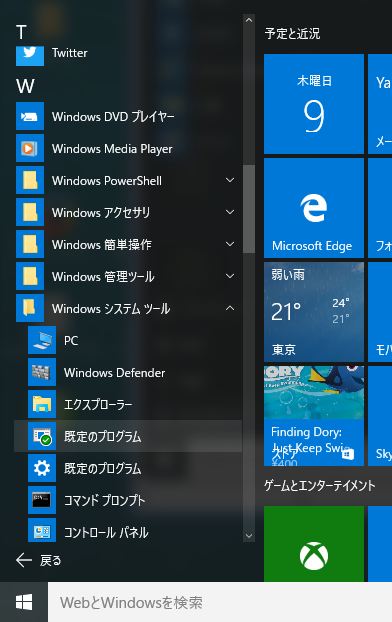392x622 pixels.
Task: Click the 戻る label
Action: 50,561
